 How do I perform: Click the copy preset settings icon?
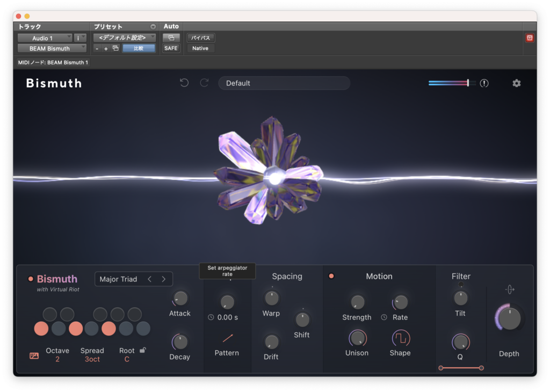(115, 48)
